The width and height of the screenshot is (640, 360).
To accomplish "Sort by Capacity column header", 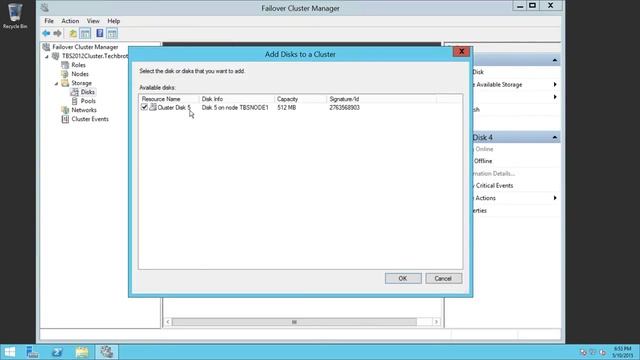I will coord(301,99).
